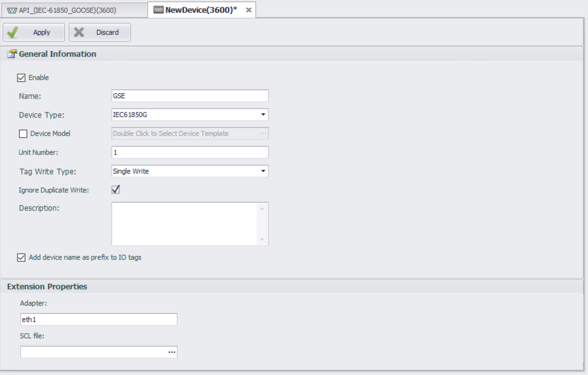Click the green checkmark Apply icon
Screen dimensions: 588x375
pos(13,32)
